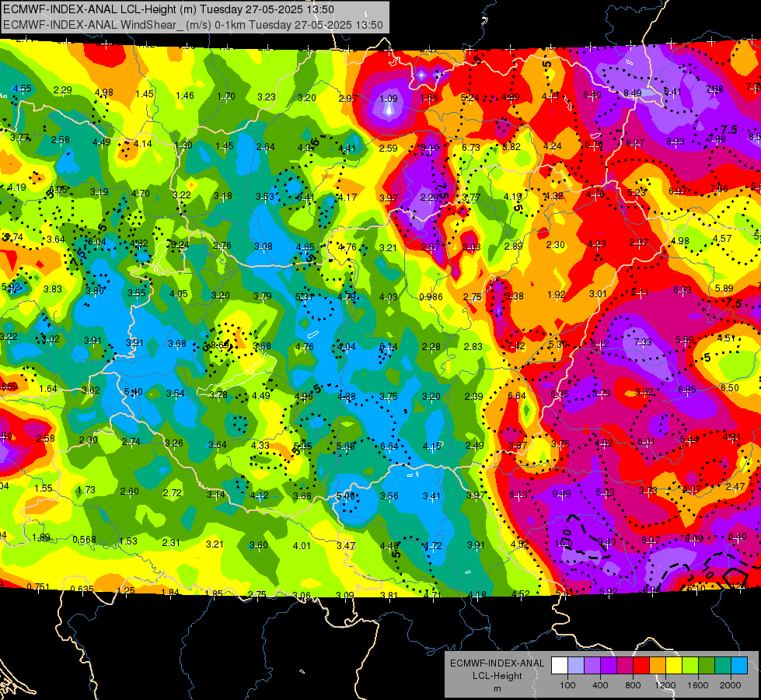Image resolution: width=761 pixels, height=700 pixels.
Task: Click legend scale value 1200
Action: click(x=665, y=685)
